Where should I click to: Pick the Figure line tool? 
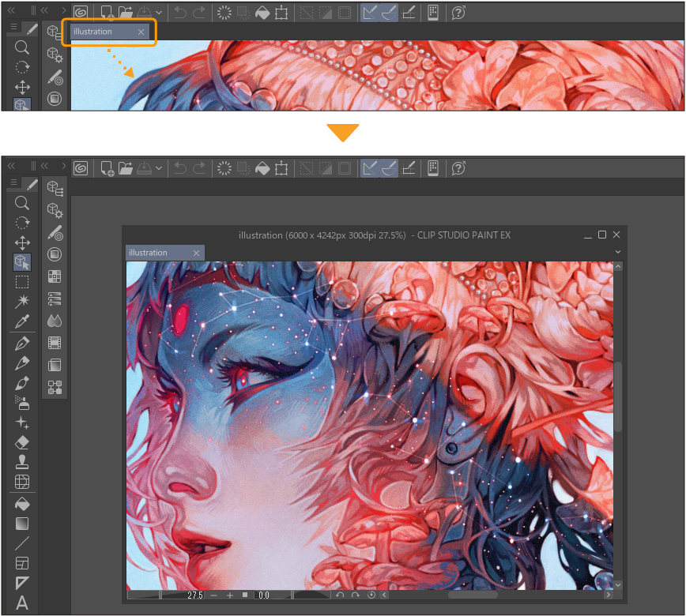click(x=22, y=543)
